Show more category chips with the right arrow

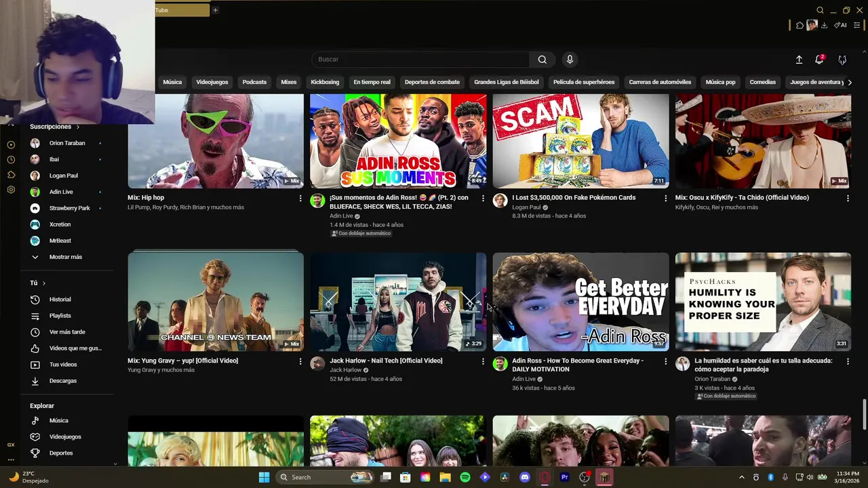[850, 82]
